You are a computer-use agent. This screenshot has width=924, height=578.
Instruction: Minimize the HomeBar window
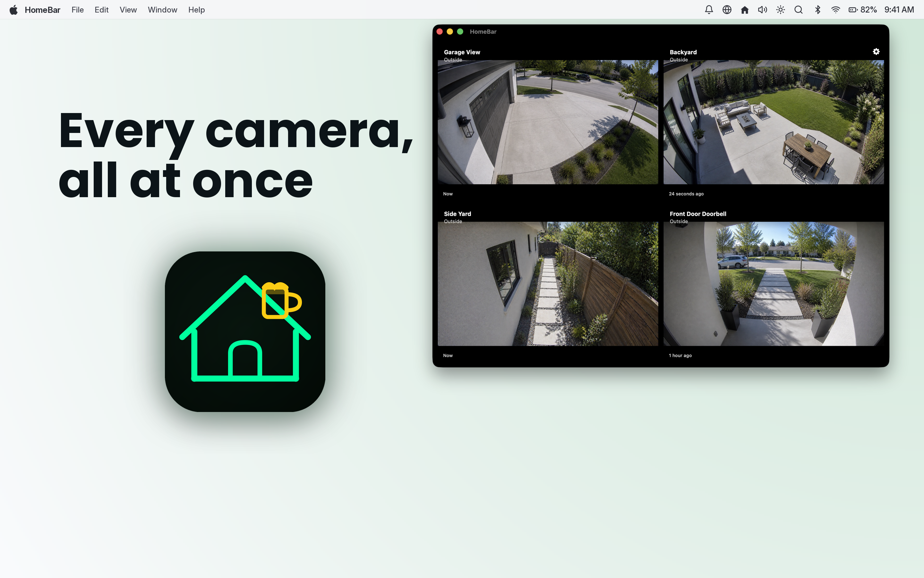tap(450, 32)
